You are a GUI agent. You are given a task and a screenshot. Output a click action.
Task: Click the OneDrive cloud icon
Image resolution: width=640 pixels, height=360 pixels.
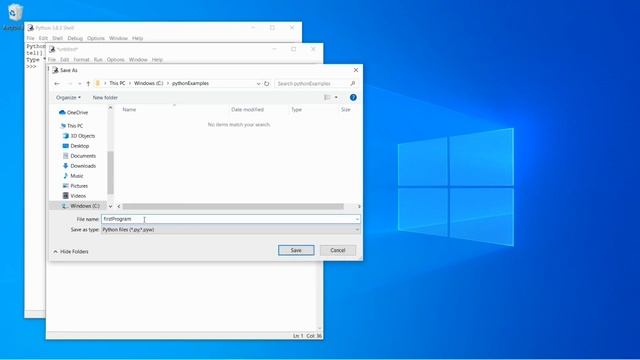[62, 112]
